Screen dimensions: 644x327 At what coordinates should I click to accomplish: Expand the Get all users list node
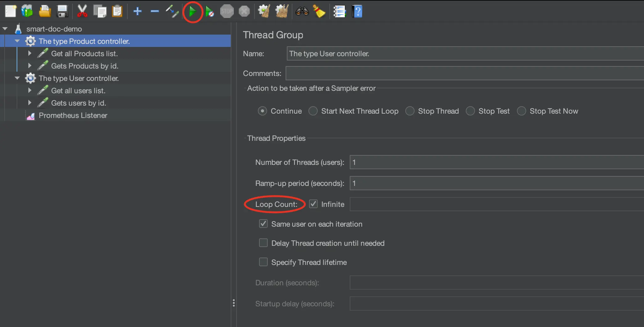pos(30,90)
